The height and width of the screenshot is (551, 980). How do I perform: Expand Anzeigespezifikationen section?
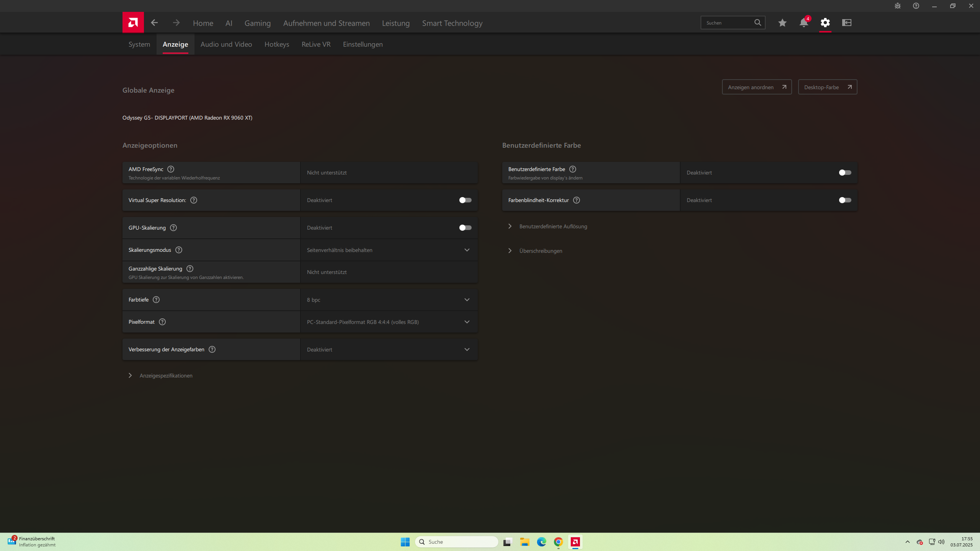coord(165,376)
